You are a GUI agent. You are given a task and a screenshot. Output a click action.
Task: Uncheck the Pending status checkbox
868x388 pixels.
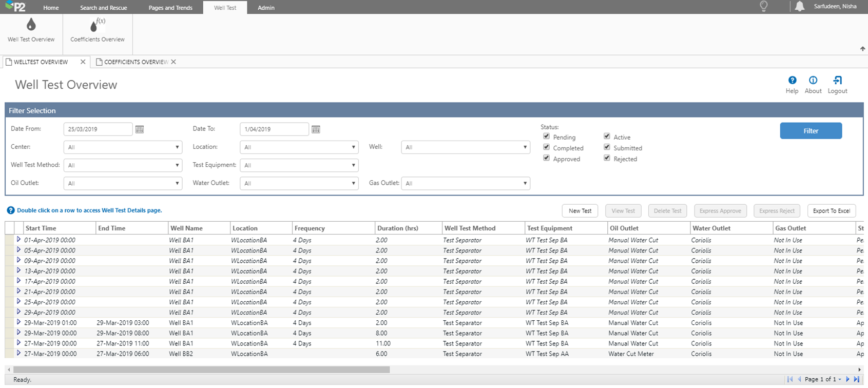pos(546,137)
